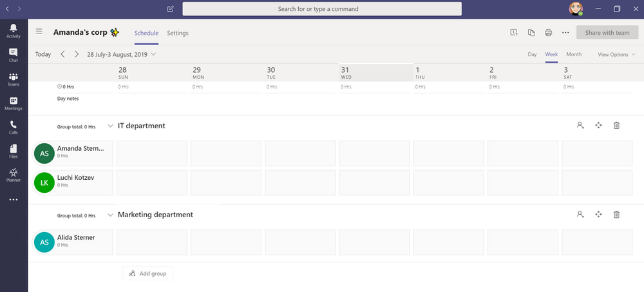Screen dimensions: 644x292
Task: Open Files in the sidebar
Action: point(13,151)
